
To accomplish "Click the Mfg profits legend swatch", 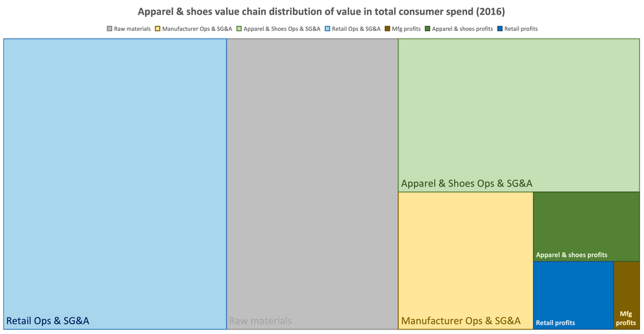I will [388, 29].
